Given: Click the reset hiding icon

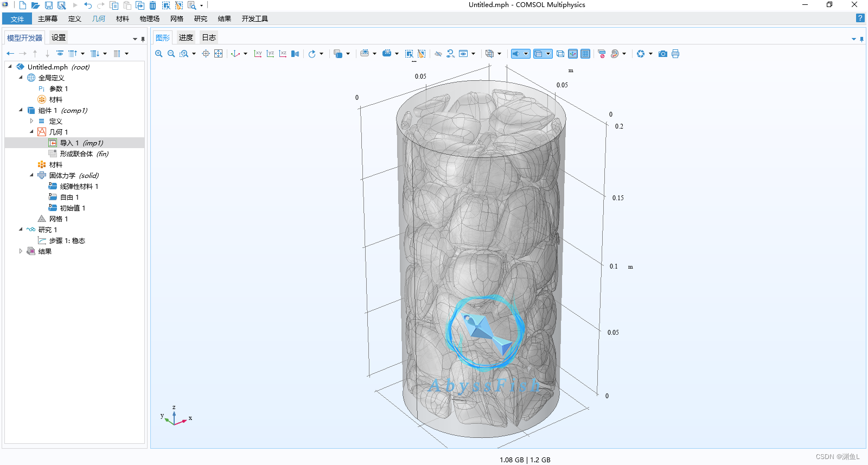Looking at the screenshot, I should pos(450,54).
